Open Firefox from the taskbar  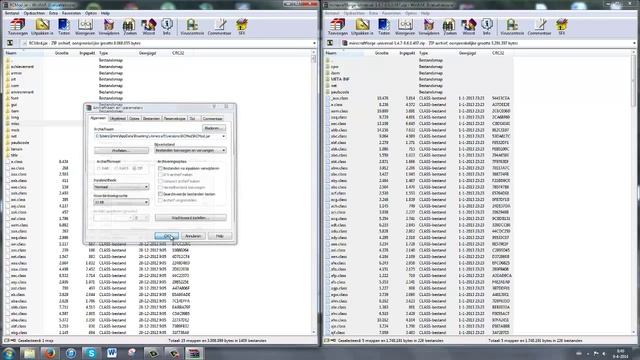pyautogui.click(x=50, y=353)
